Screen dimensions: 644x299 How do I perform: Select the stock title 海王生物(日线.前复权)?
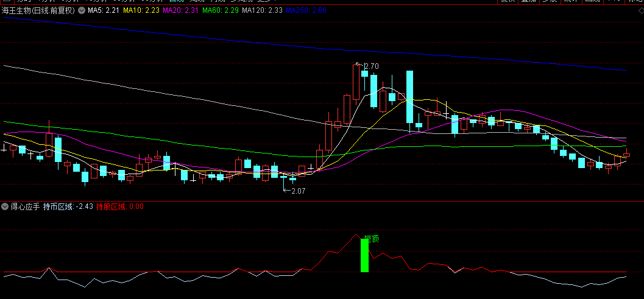point(38,11)
